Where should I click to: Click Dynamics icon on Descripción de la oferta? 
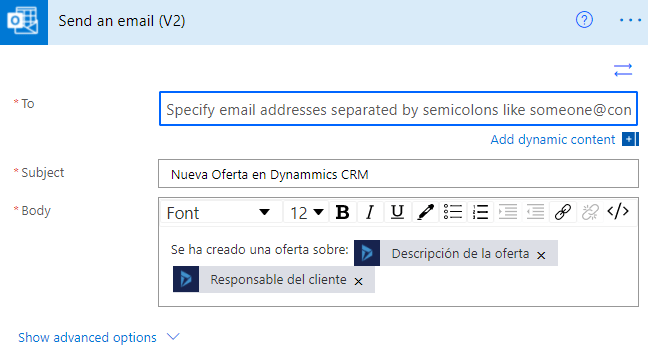tap(367, 253)
